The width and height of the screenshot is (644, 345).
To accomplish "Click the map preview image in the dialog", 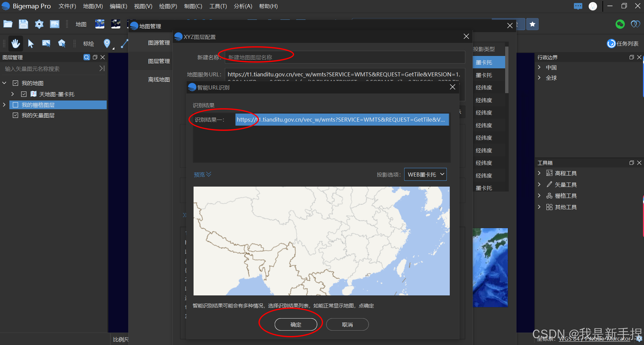I will pyautogui.click(x=322, y=241).
